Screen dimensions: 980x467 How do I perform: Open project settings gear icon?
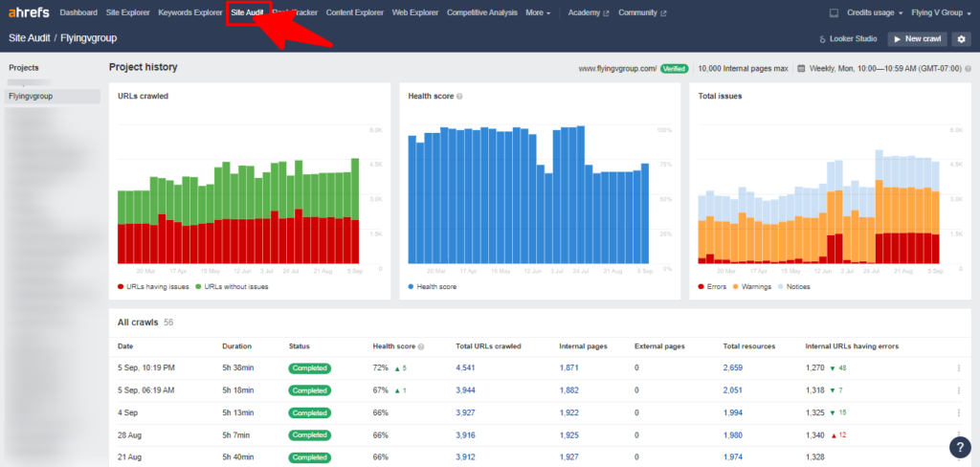(961, 39)
